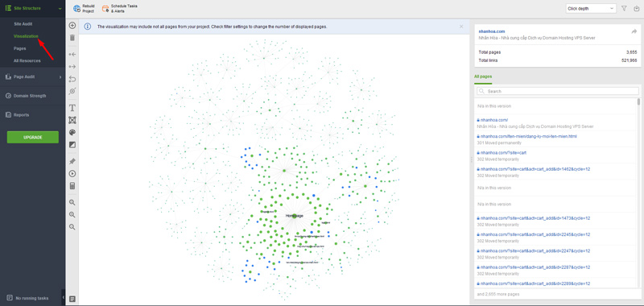
Task: Click the Rebuild Project button
Action: tap(84, 9)
